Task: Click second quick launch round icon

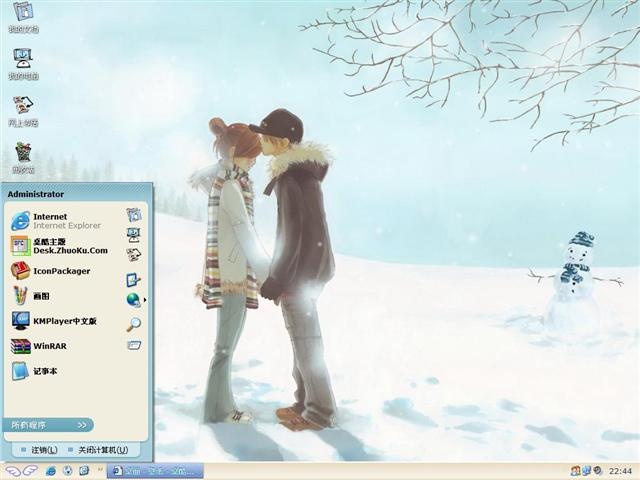Action: pyautogui.click(x=68, y=471)
